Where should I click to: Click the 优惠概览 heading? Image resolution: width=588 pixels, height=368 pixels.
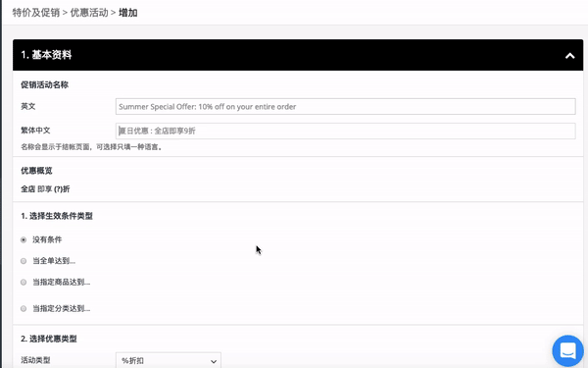pos(36,171)
